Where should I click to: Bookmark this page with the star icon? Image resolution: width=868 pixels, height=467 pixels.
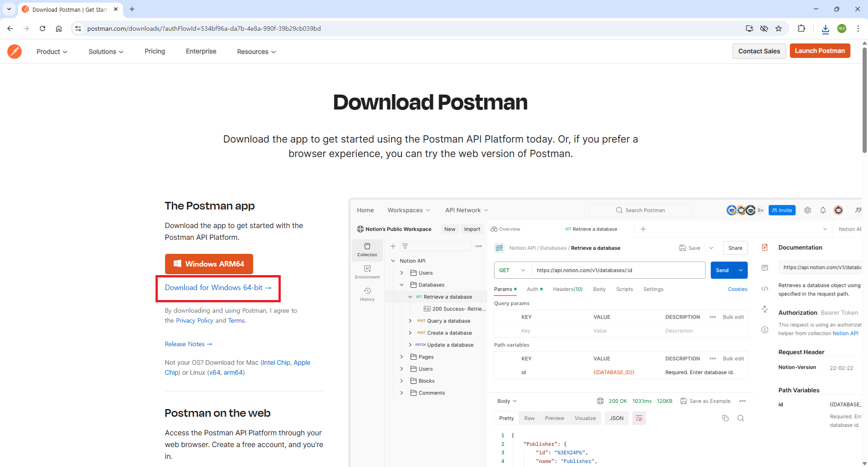coord(778,29)
